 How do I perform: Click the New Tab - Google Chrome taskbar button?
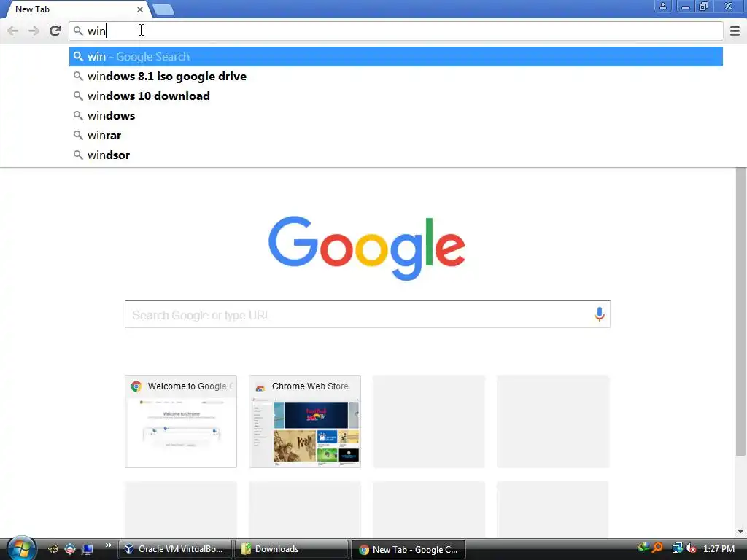click(x=409, y=550)
